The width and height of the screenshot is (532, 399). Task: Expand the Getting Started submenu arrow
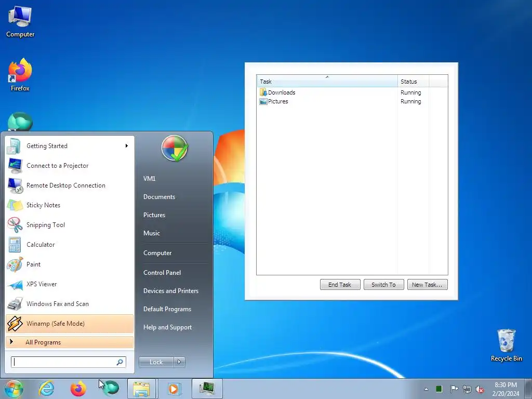pyautogui.click(x=127, y=146)
